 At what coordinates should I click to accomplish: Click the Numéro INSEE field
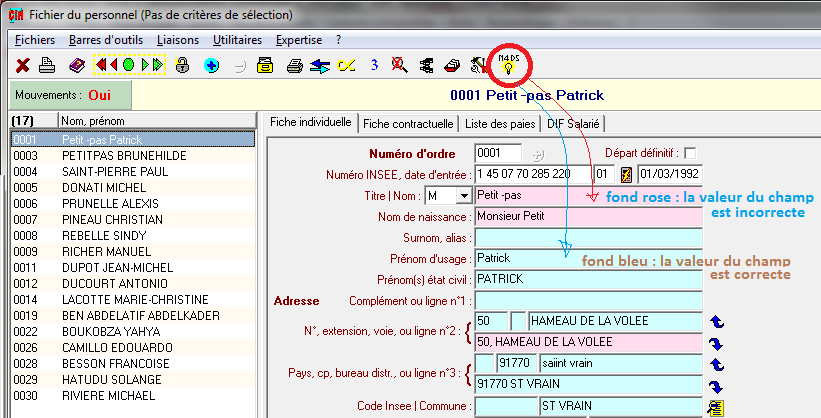coord(534,174)
